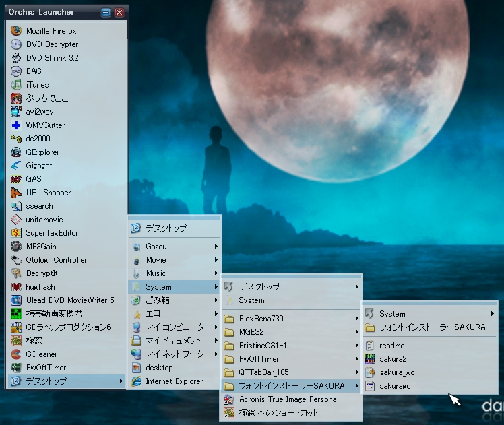Click the Acronis True Image Personal icon

tap(229, 399)
